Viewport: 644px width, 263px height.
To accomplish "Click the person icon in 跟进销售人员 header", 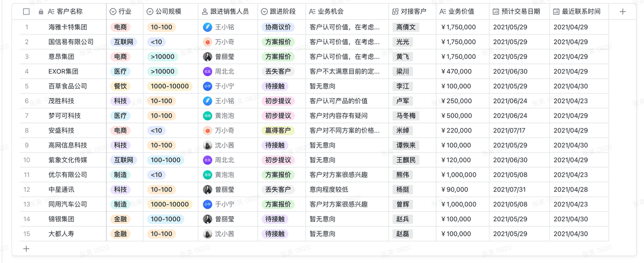I will [204, 12].
